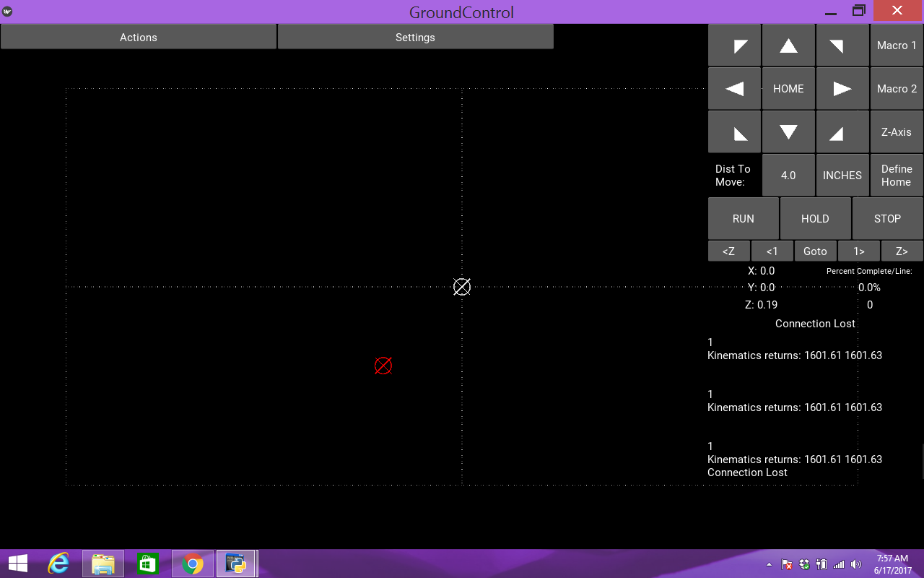Jog the machine downward with the down arrow
Viewport: 924px width, 578px height.
[788, 131]
